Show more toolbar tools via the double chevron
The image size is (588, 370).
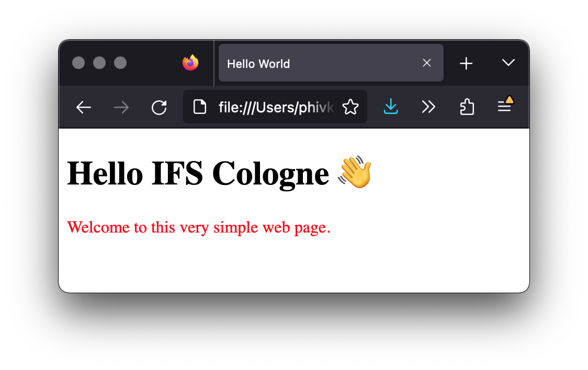click(x=428, y=107)
